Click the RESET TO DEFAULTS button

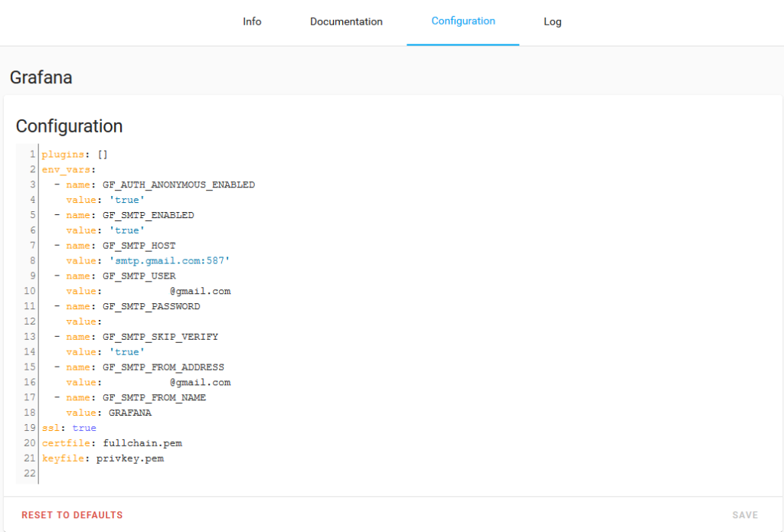click(72, 515)
